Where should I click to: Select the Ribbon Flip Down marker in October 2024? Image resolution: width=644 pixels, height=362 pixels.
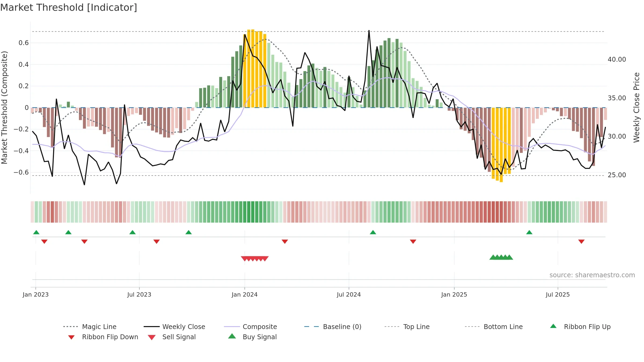[413, 242]
